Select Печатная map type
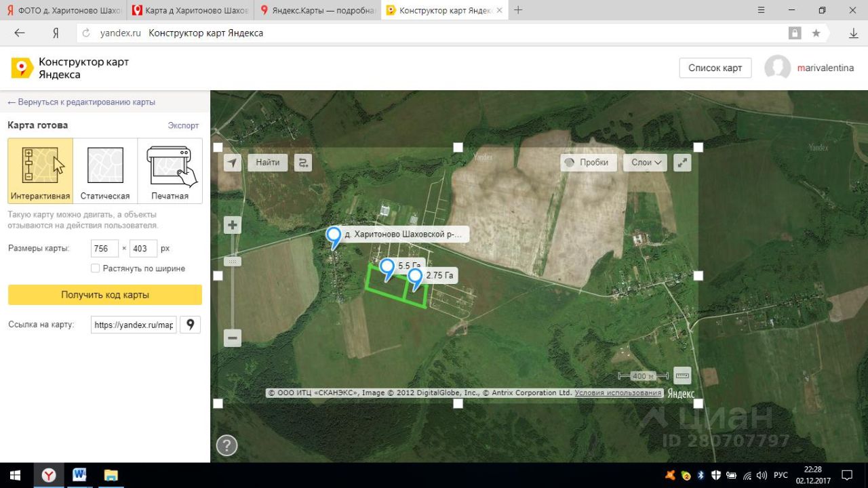This screenshot has height=488, width=868. (170, 171)
